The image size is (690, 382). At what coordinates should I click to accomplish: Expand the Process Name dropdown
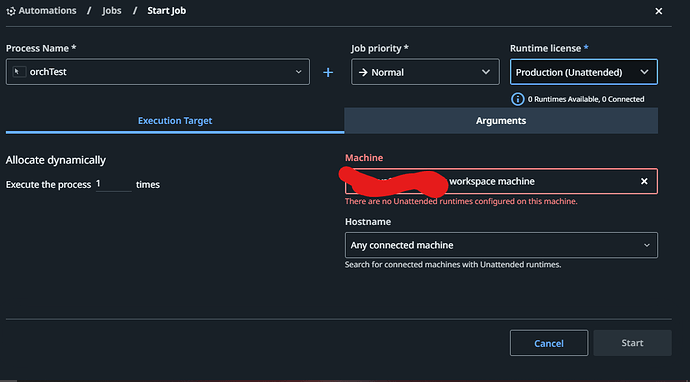[x=298, y=72]
